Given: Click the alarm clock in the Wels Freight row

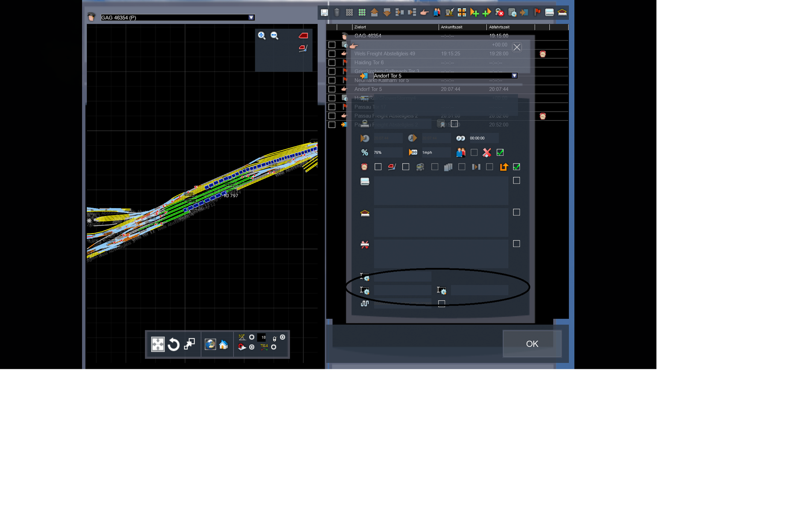Looking at the screenshot, I should [543, 54].
